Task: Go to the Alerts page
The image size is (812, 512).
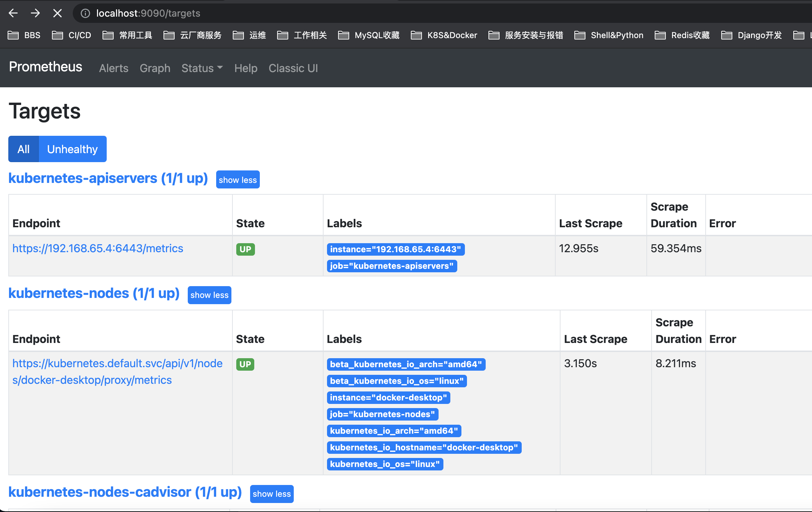Action: click(114, 68)
